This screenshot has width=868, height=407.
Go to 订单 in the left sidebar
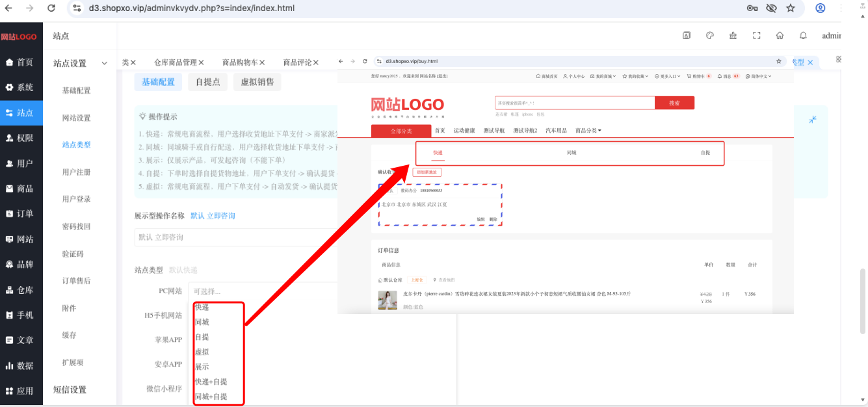pyautogui.click(x=21, y=213)
